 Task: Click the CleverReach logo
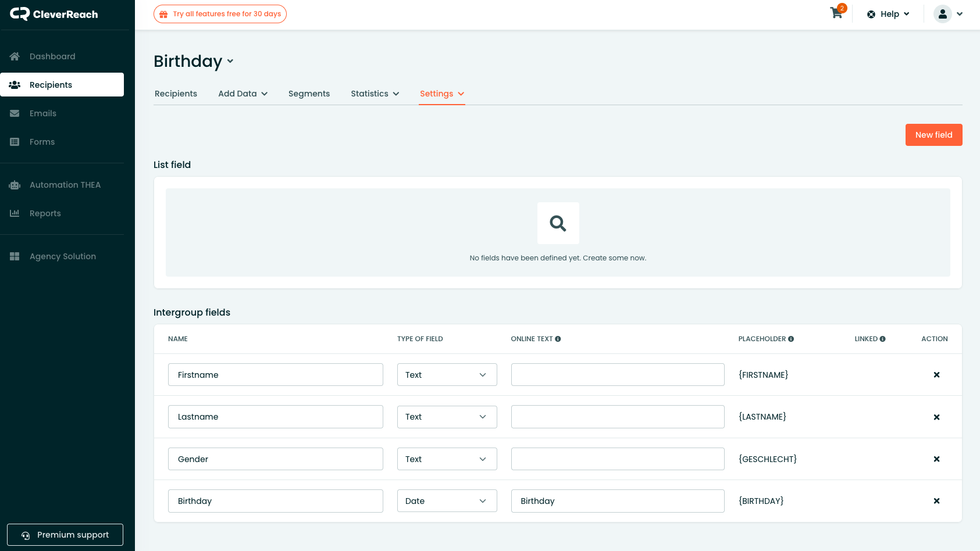click(x=54, y=14)
